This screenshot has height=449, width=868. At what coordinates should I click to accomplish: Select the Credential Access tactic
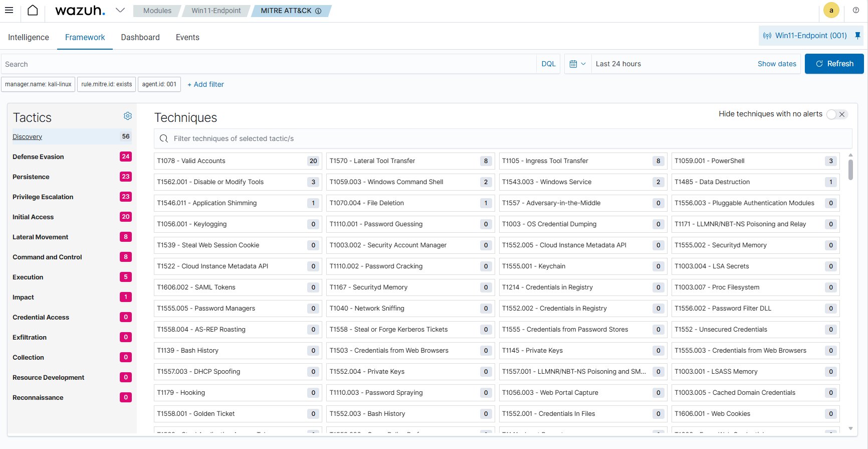click(x=71, y=317)
